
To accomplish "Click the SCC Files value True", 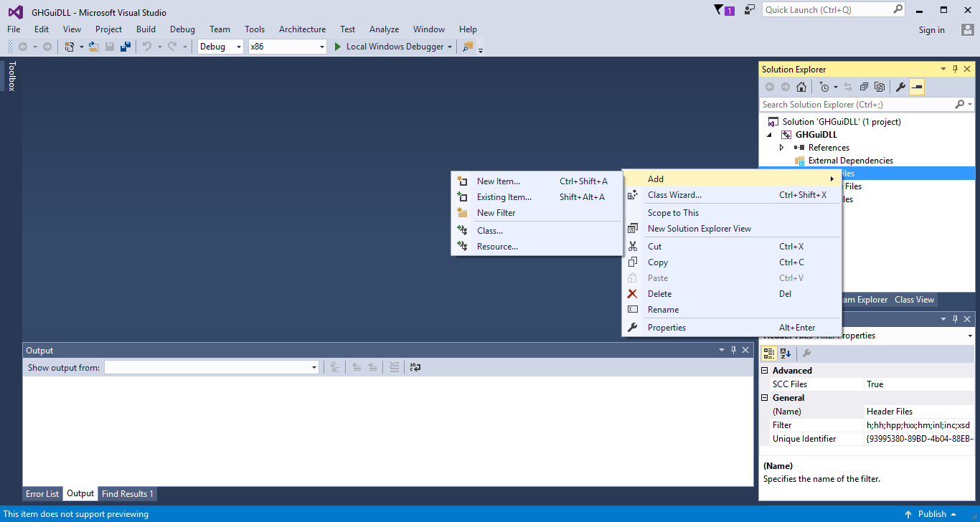I will 919,384.
